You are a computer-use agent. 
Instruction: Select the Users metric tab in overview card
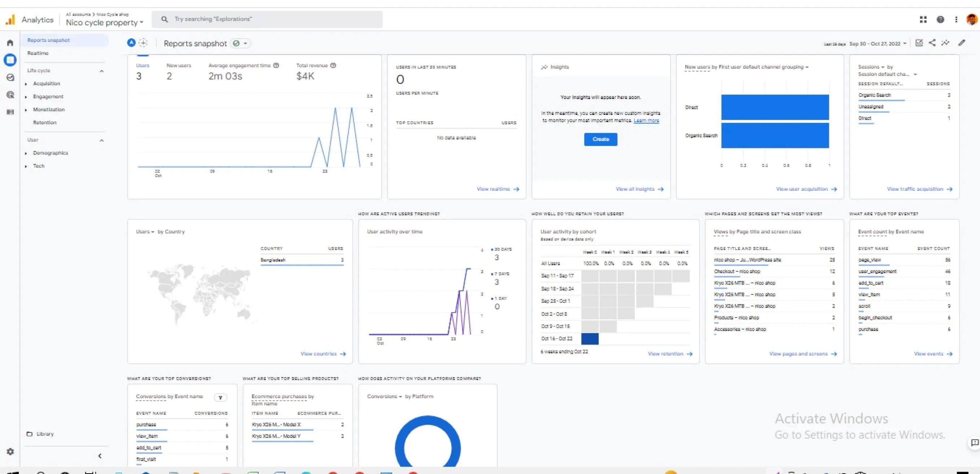[x=142, y=71]
